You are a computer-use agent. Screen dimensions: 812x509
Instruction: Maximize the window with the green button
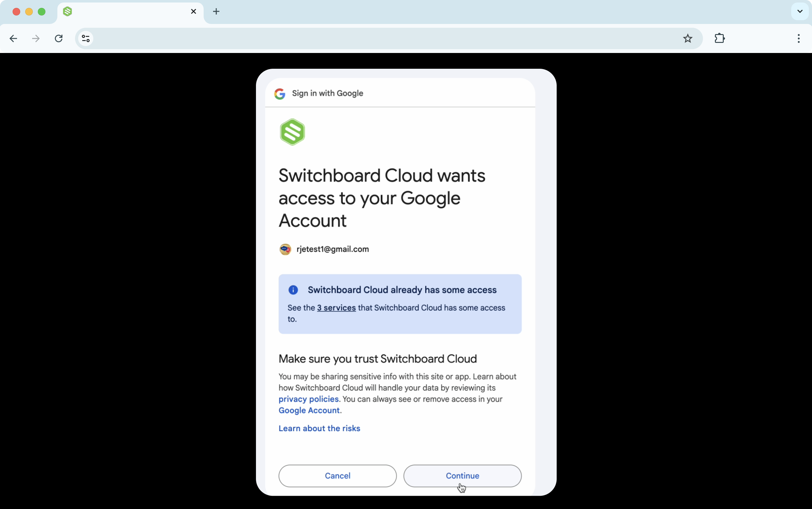coord(42,12)
